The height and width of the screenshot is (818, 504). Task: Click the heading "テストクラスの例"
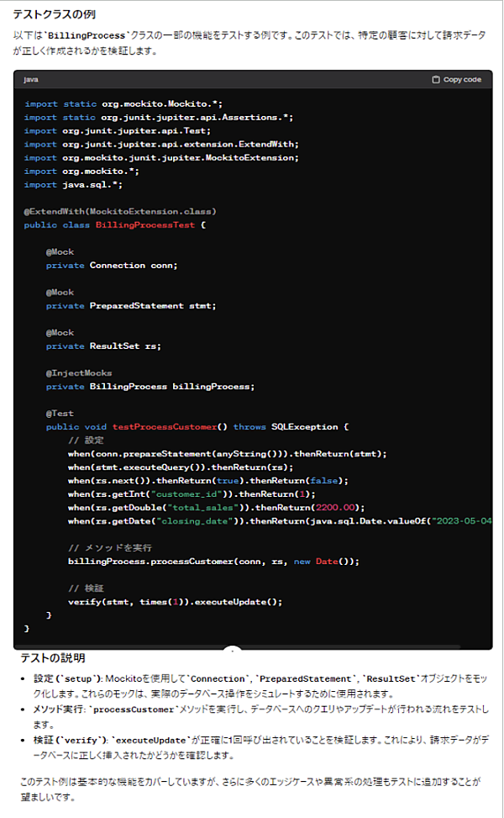point(55,14)
